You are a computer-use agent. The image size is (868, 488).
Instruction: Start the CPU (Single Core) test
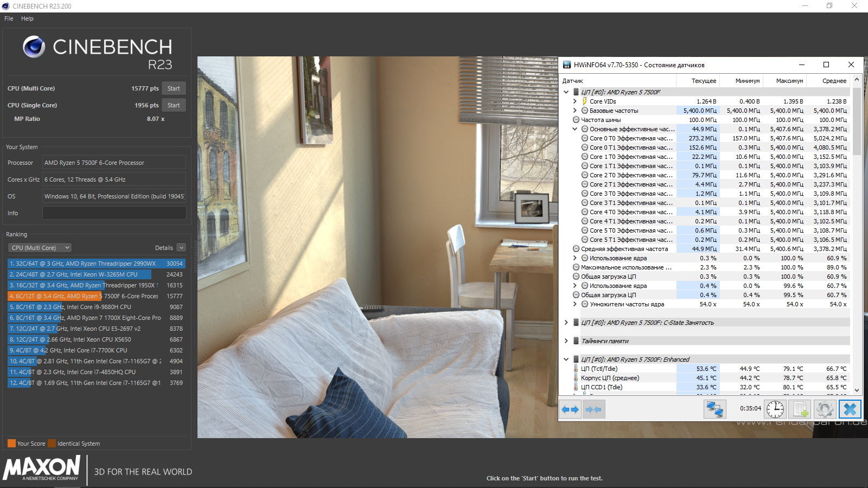pyautogui.click(x=174, y=105)
